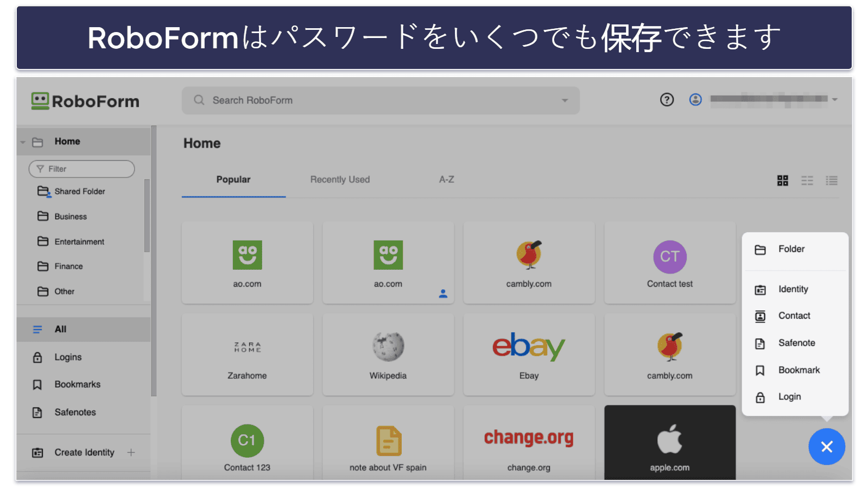Open the apple.com tile
This screenshot has width=868, height=488.
pos(670,442)
